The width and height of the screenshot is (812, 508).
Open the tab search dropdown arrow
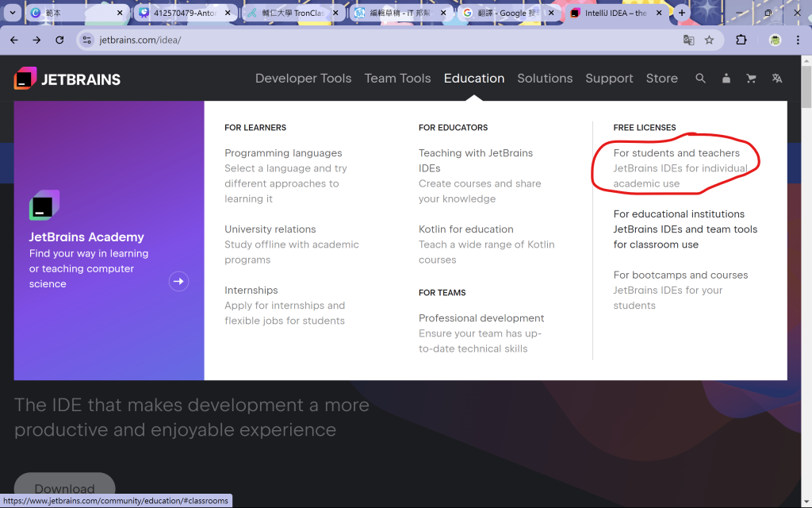13,13
